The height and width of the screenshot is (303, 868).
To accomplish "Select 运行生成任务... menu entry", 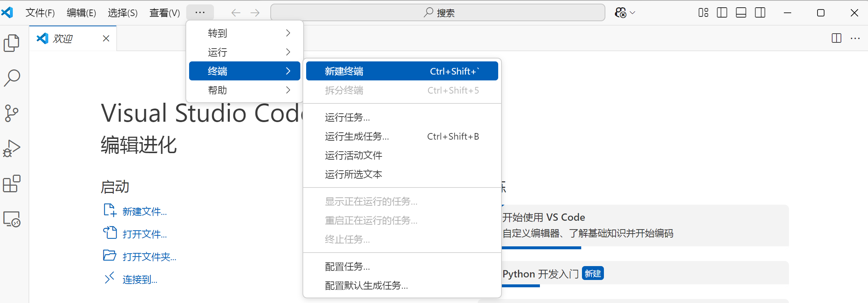I will click(402, 136).
